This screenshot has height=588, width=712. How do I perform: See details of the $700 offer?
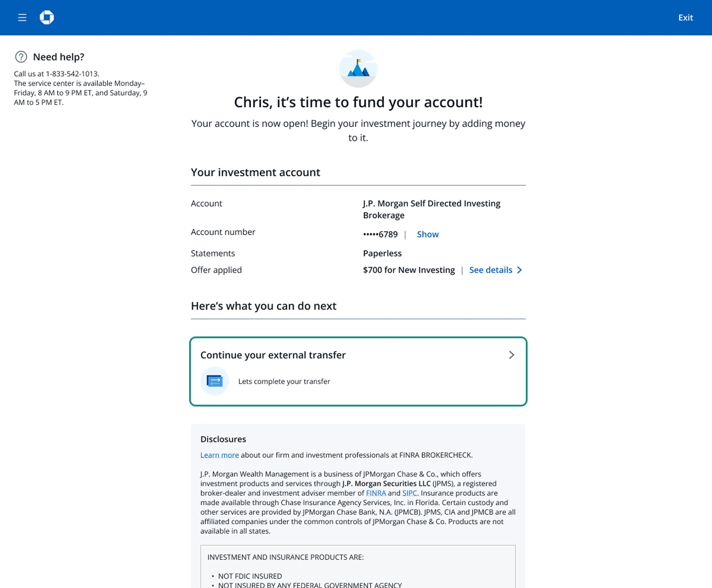point(490,270)
